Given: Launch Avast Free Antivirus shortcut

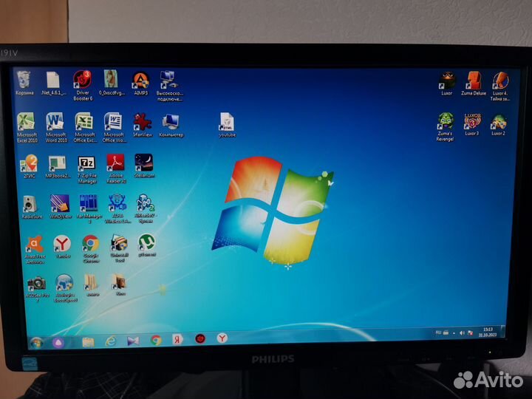Looking at the screenshot, I should pos(35,250).
